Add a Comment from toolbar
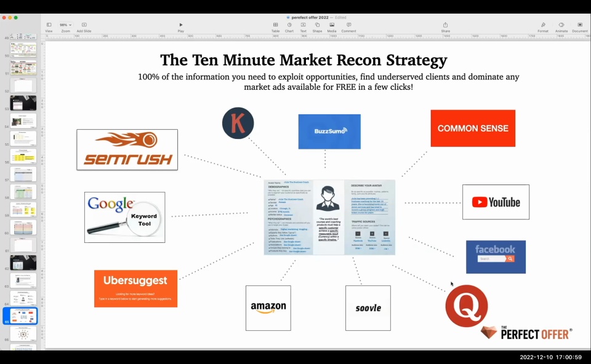The image size is (591, 364). (x=348, y=27)
